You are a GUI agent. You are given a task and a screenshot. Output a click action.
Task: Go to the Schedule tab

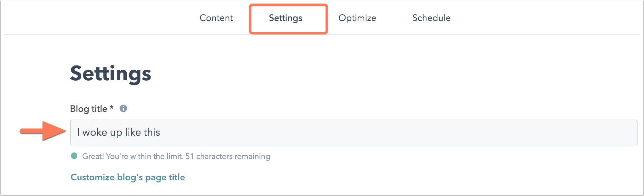pyautogui.click(x=431, y=18)
